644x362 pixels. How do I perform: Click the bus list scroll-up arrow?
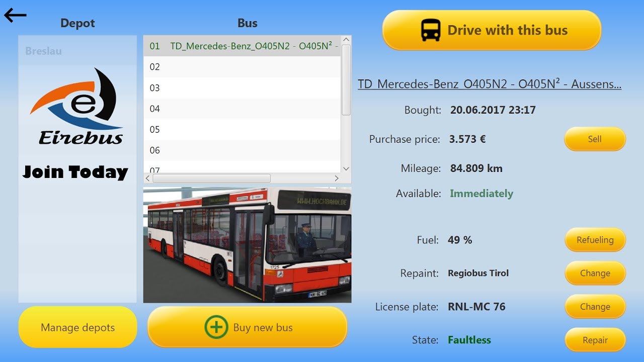point(346,40)
